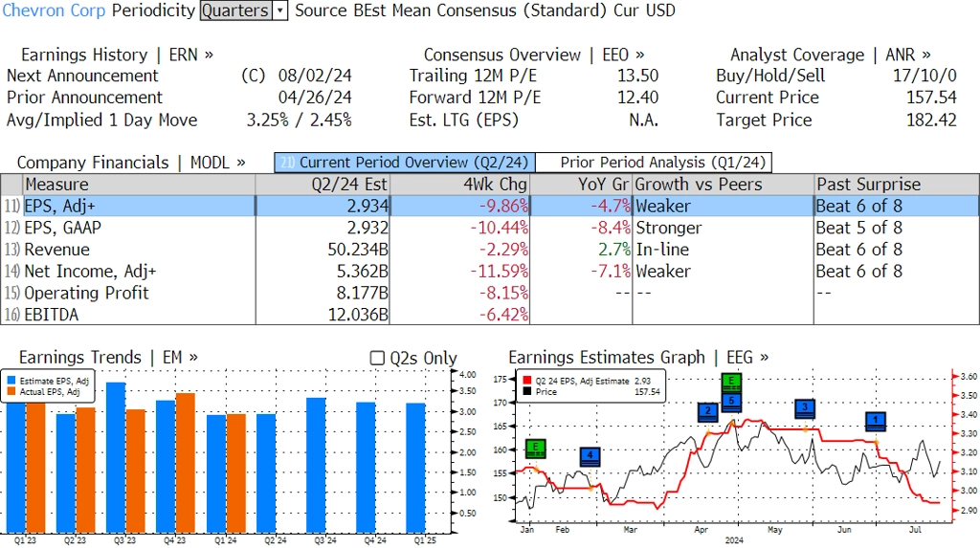Click the Growth vs Peers column header
This screenshot has height=548, width=980.
[724, 185]
